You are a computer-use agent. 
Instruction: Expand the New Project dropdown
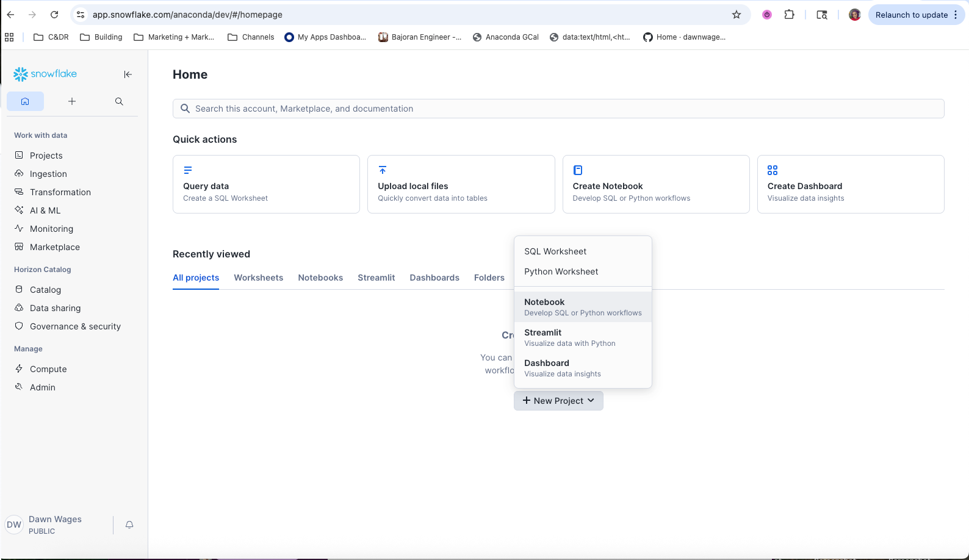coord(558,401)
